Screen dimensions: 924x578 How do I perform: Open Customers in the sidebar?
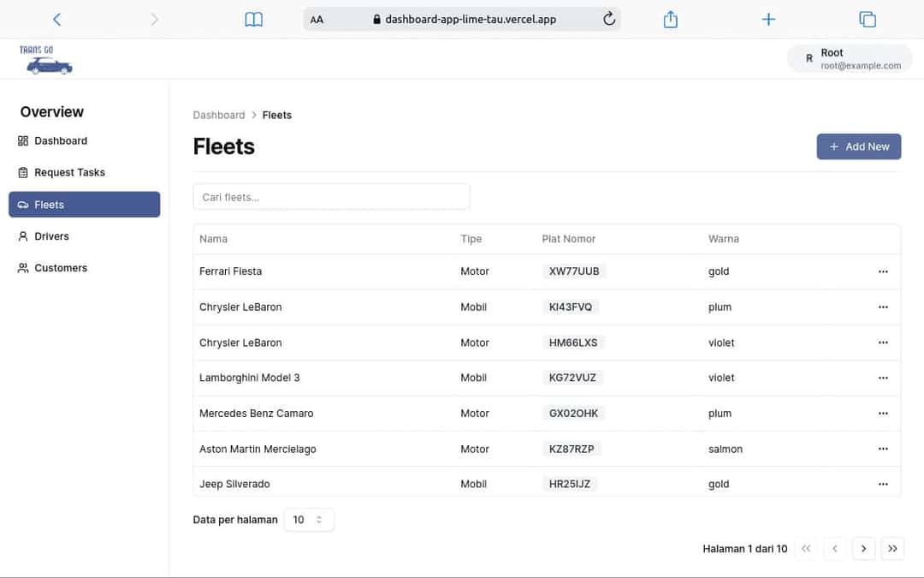(x=84, y=268)
